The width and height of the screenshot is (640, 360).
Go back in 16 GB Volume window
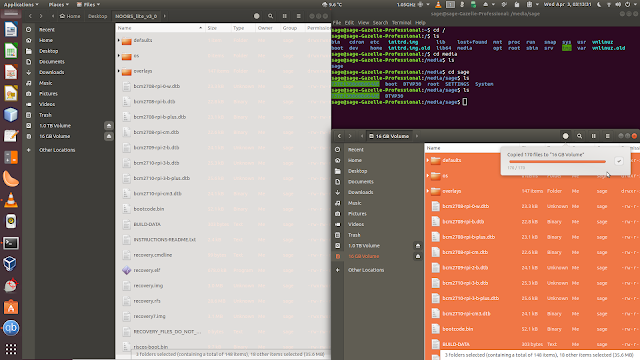coord(339,136)
